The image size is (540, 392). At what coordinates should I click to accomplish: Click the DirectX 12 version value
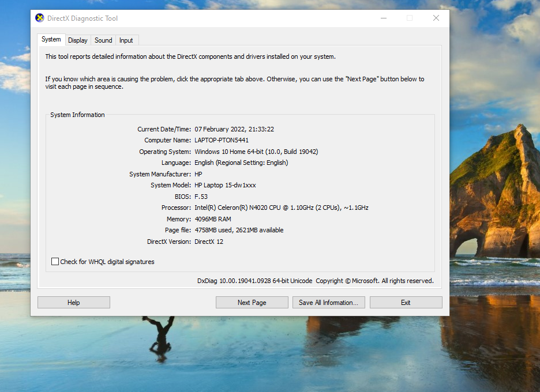[209, 242]
